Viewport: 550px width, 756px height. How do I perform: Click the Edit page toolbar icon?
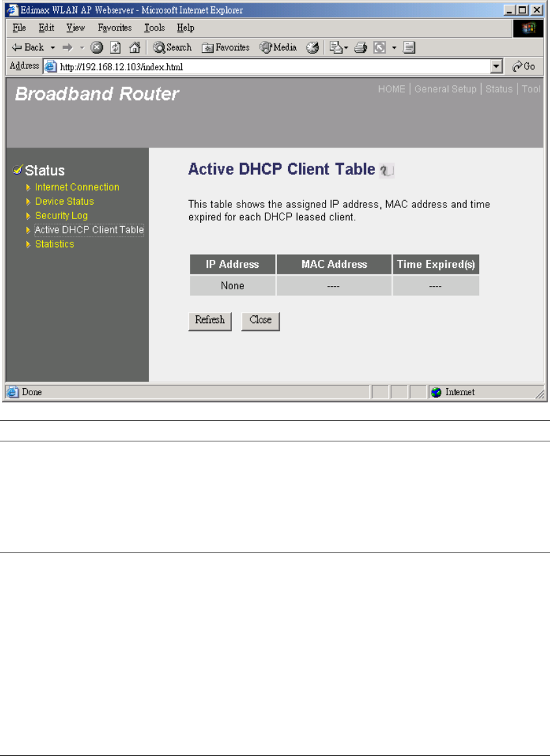point(380,47)
